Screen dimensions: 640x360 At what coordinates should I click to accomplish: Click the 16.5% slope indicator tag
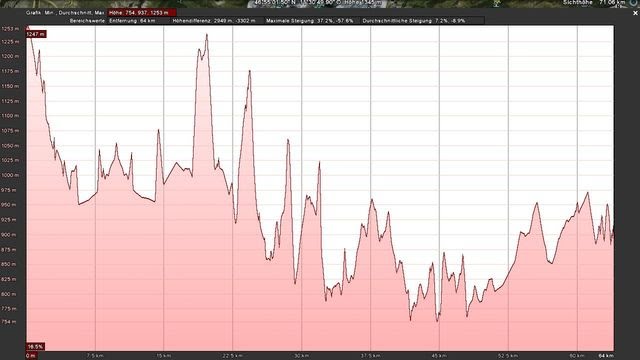pyautogui.click(x=36, y=347)
